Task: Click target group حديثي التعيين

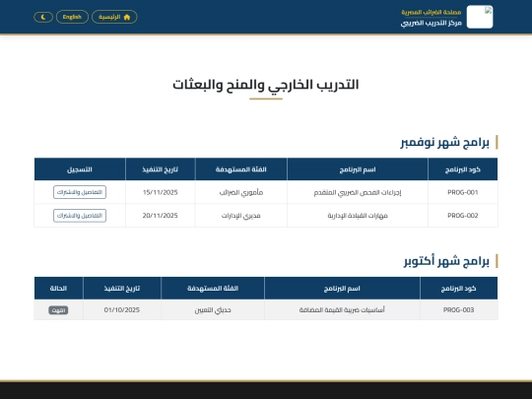Action: [x=213, y=309]
